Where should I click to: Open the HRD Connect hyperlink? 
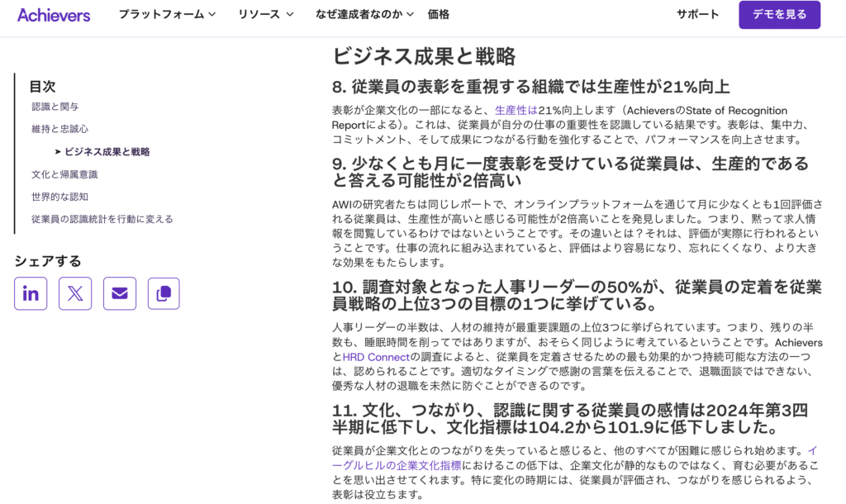point(376,357)
